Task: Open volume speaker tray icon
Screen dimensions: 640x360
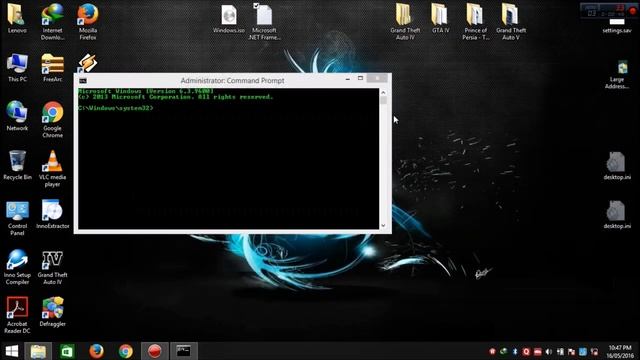Action: tap(549, 351)
